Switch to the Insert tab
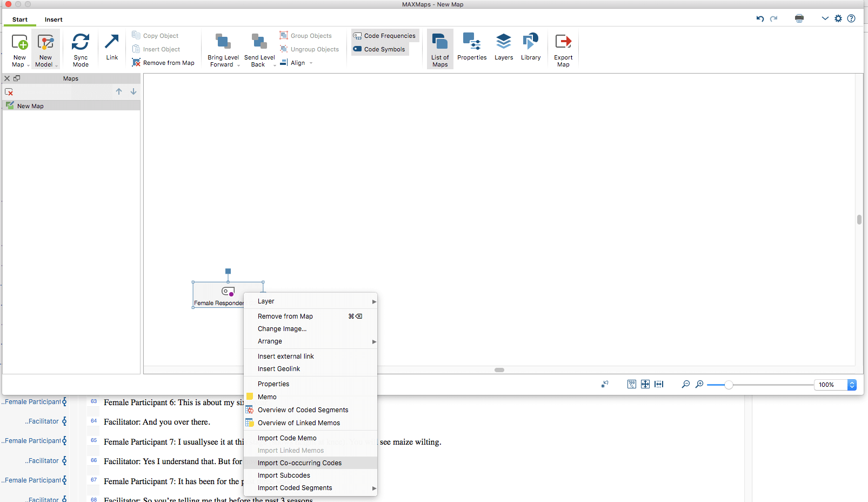This screenshot has width=868, height=502. 54,19
